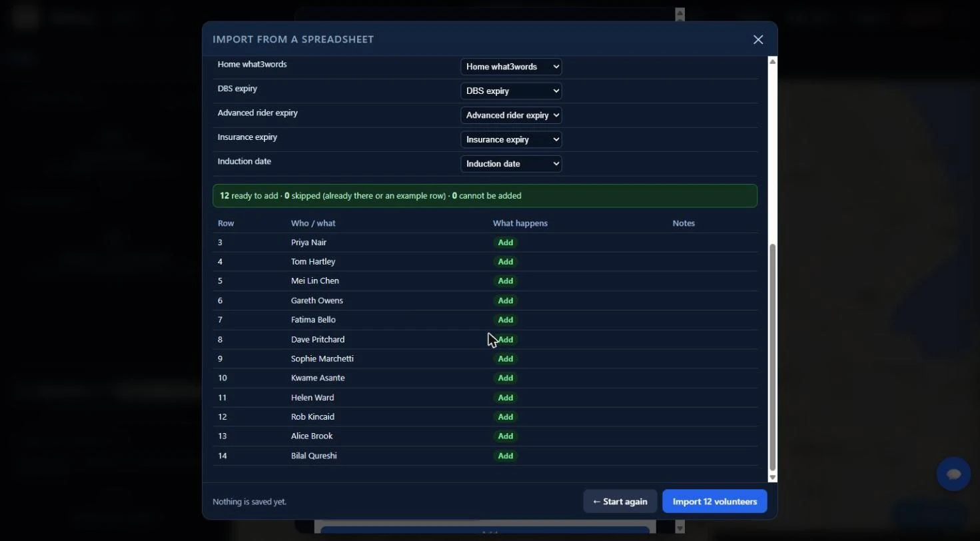Select the name Priya Nair
The image size is (980, 541).
click(308, 243)
